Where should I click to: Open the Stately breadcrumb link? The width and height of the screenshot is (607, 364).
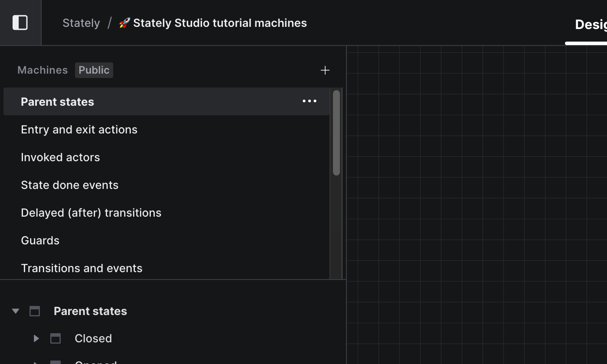(x=81, y=23)
